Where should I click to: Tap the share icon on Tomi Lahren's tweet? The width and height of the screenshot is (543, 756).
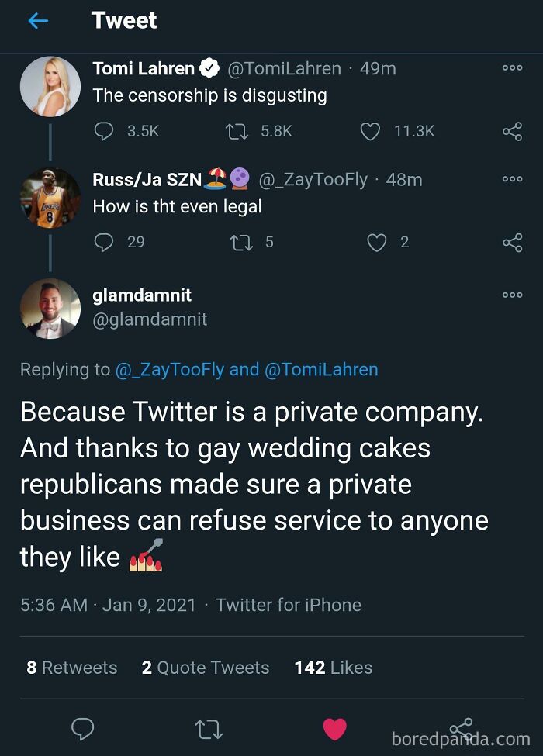tap(512, 131)
